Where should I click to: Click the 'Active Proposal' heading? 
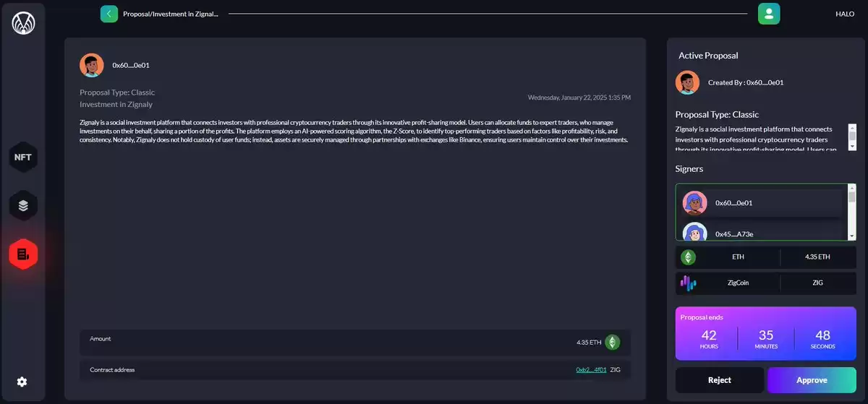(x=708, y=56)
